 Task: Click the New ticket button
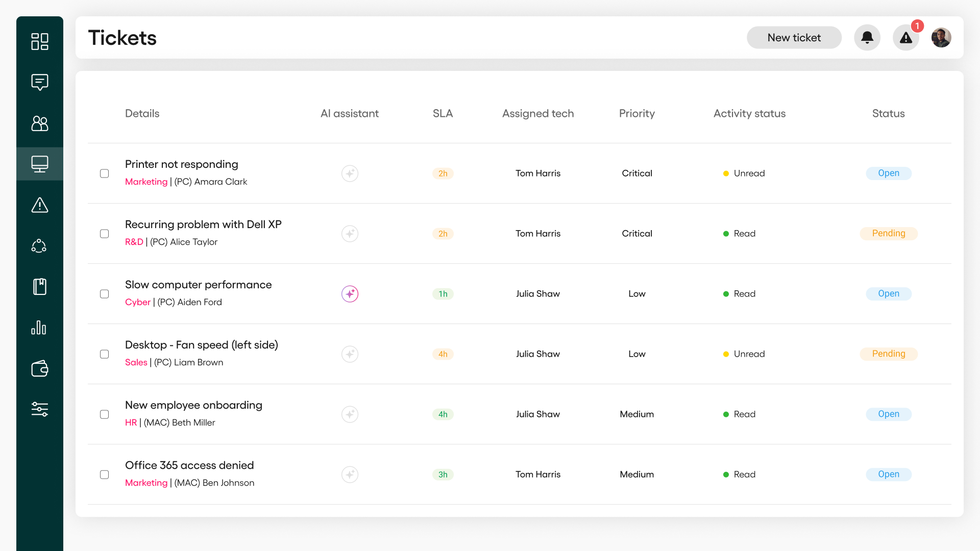794,38
